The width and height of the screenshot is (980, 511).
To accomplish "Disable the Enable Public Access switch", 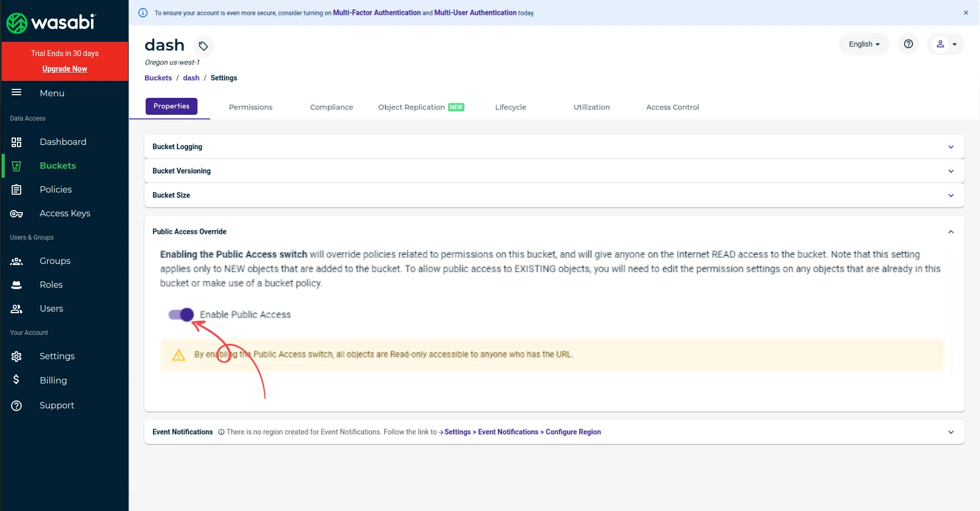I will (181, 315).
